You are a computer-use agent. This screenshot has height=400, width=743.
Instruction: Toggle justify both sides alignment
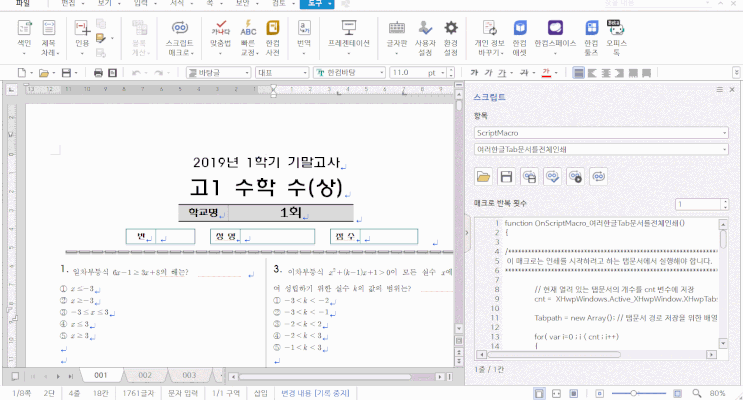click(579, 73)
